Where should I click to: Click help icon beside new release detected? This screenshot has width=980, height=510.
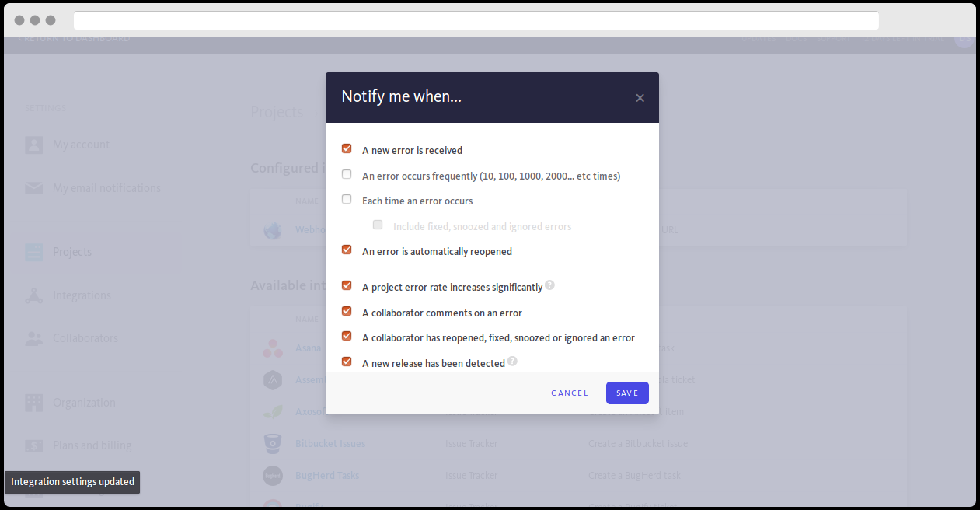tap(512, 362)
